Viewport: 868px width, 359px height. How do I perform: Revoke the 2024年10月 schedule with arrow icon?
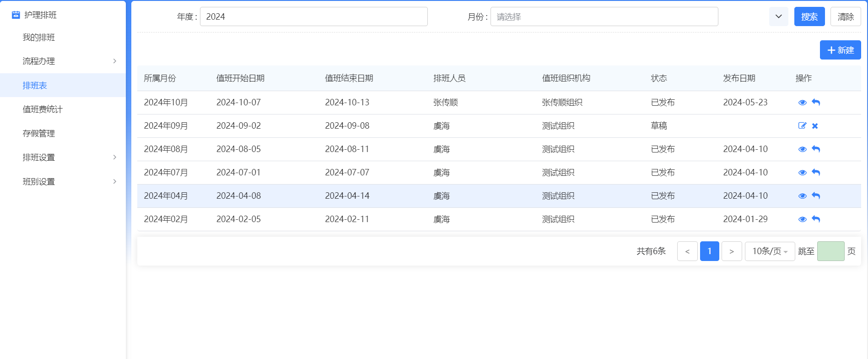[x=816, y=102]
